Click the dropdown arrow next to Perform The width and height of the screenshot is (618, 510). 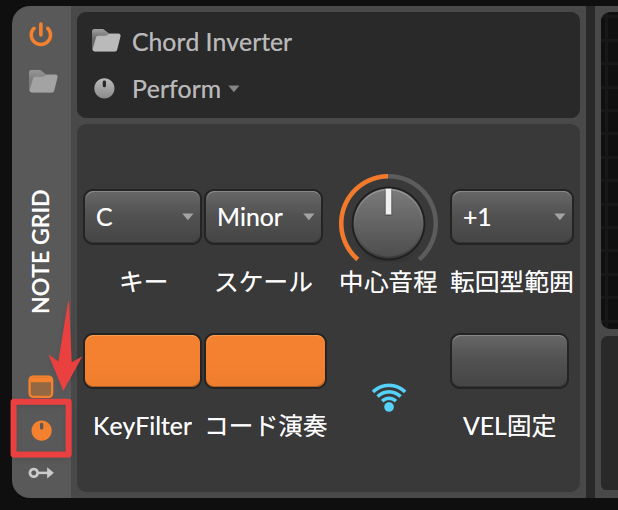pos(234,88)
